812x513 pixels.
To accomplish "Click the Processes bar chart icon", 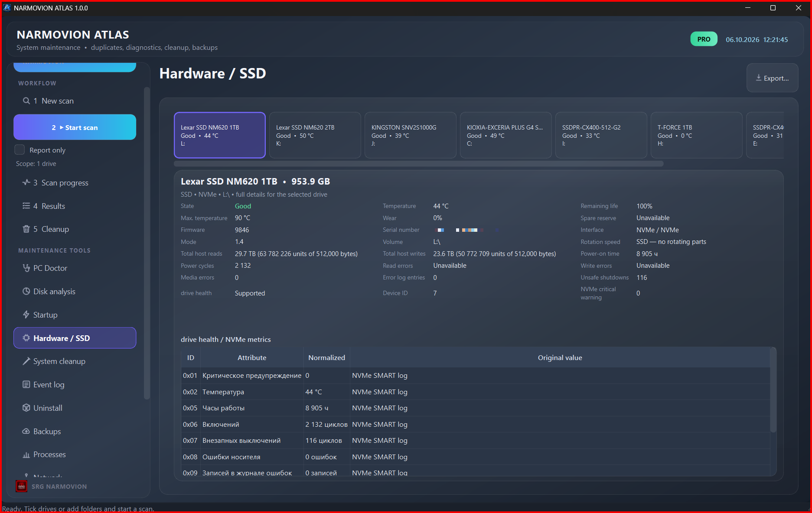I will point(26,455).
